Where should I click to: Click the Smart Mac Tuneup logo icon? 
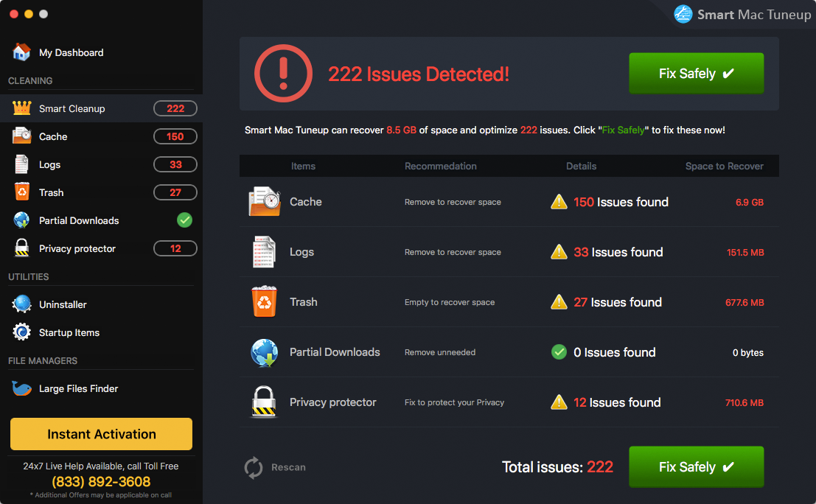pos(683,14)
